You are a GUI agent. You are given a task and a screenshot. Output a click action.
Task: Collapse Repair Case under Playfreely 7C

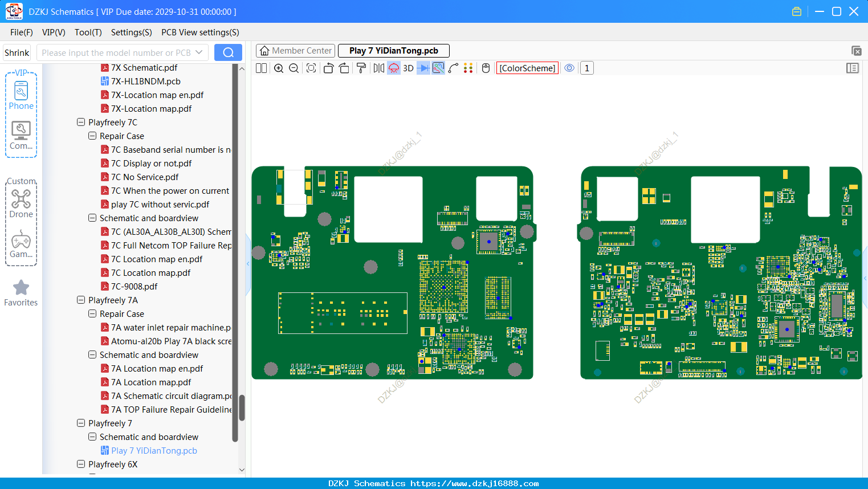pos(92,136)
